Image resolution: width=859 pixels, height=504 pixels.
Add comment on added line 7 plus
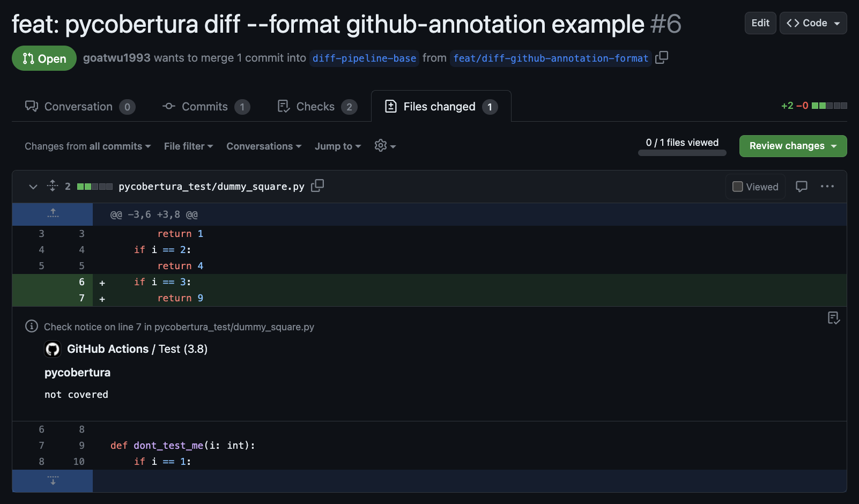(x=102, y=299)
